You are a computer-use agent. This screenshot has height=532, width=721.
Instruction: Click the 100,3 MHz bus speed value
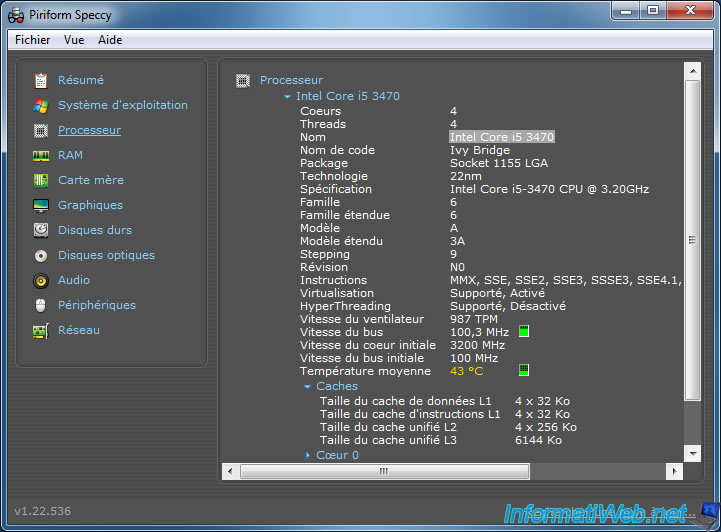click(x=479, y=332)
